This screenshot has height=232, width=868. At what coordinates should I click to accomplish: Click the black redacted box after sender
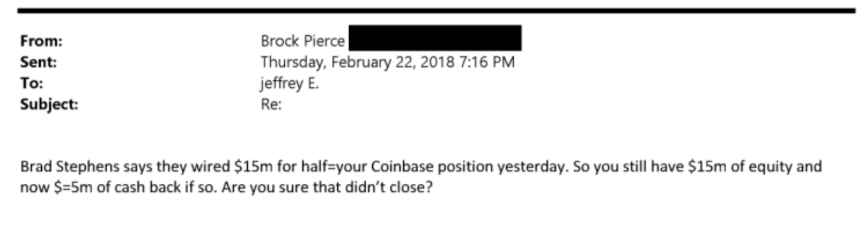[435, 38]
